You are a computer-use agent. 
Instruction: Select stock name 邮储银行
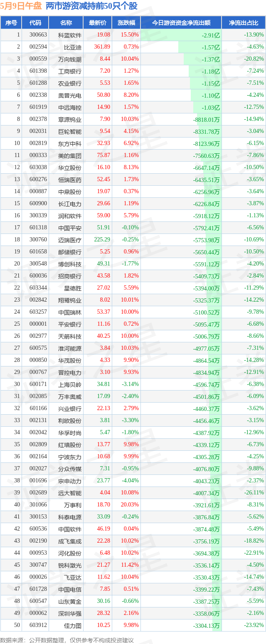(70, 252)
